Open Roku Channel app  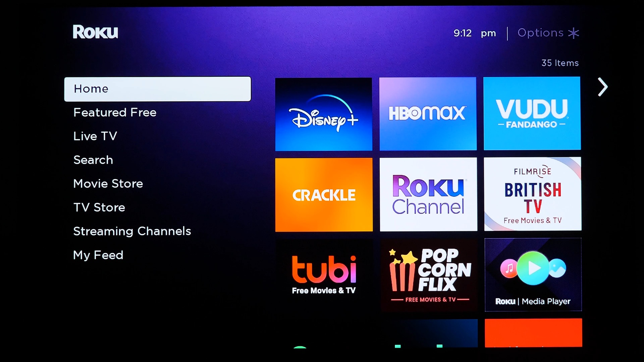428,194
